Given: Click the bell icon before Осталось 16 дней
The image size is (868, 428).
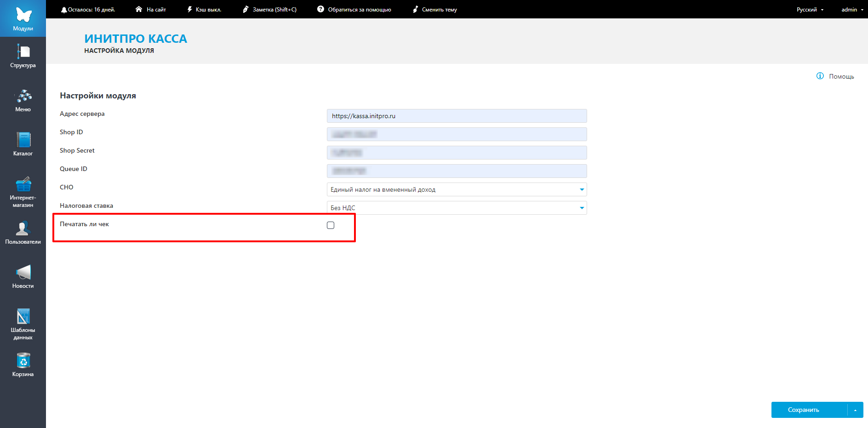Looking at the screenshot, I should click(x=64, y=10).
